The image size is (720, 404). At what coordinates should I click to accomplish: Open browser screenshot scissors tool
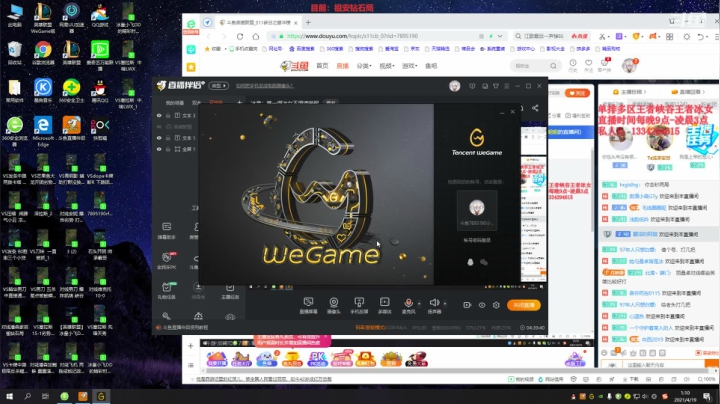(x=602, y=36)
